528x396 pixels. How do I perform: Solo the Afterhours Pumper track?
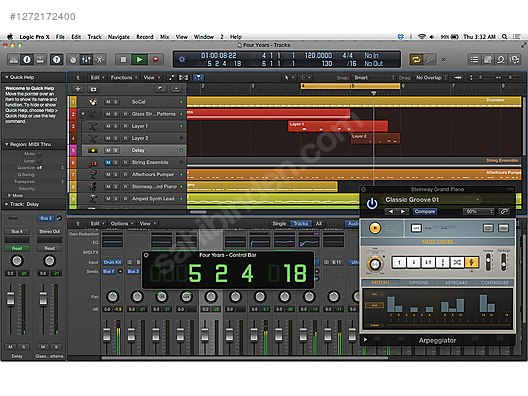[116, 174]
